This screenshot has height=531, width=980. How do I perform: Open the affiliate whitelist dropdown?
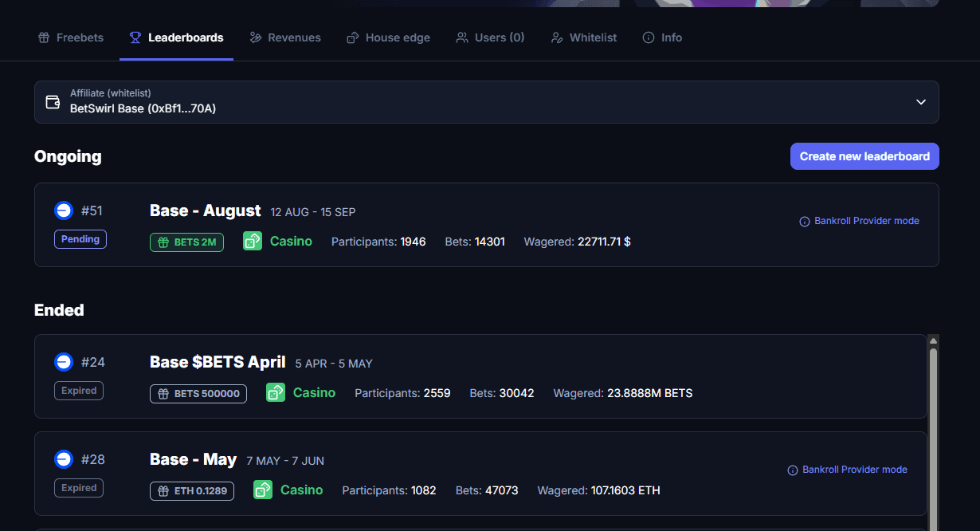(920, 102)
